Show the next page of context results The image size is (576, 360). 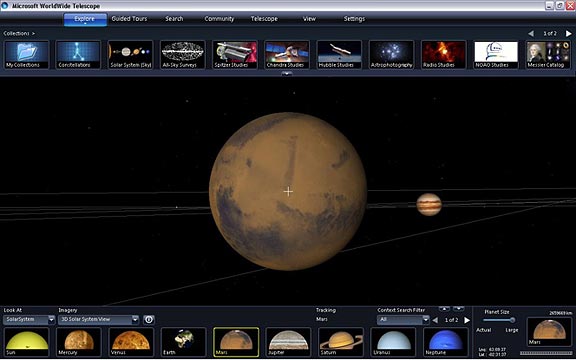pos(467,320)
